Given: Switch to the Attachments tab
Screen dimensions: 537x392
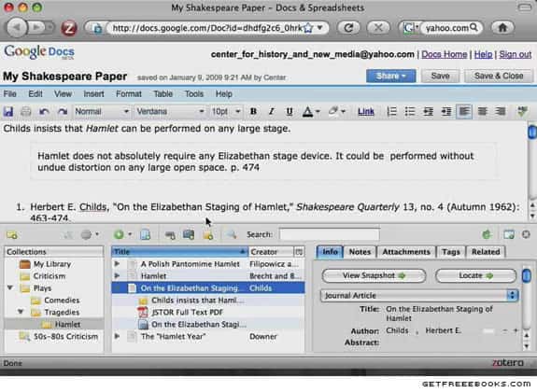Looking at the screenshot, I should [x=406, y=252].
